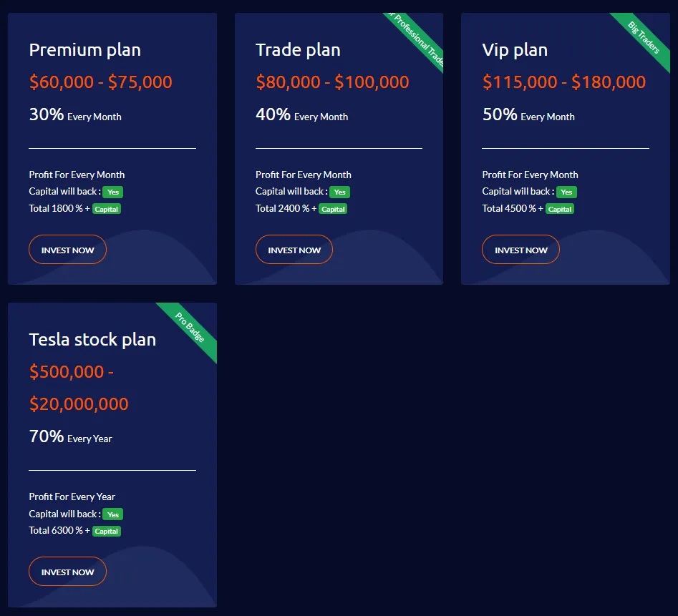The width and height of the screenshot is (678, 616).
Task: Click the Big Traders ribbon
Action: 644,37
